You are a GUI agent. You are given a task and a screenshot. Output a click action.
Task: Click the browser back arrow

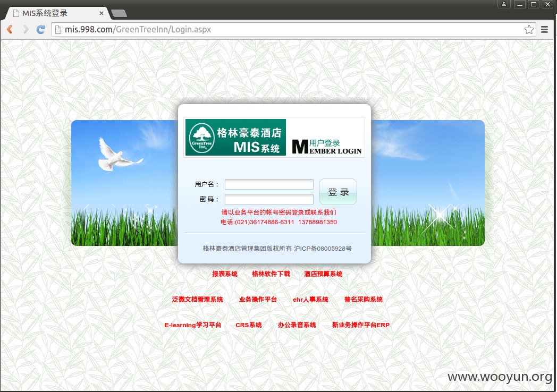(10, 29)
